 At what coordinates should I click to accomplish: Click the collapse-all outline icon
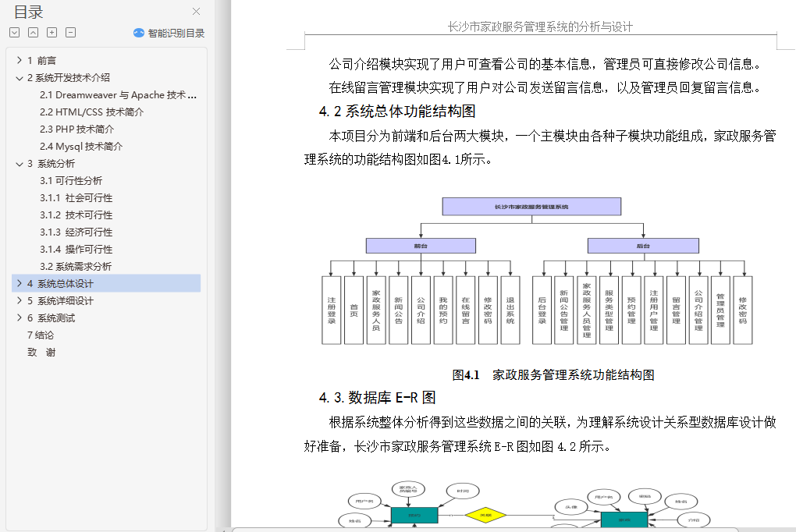33,33
